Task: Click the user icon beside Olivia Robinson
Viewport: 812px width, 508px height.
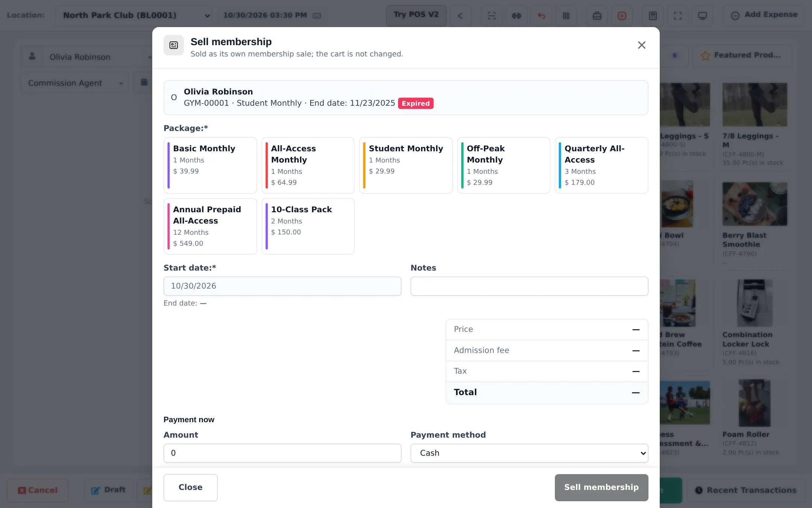Action: tap(32, 56)
